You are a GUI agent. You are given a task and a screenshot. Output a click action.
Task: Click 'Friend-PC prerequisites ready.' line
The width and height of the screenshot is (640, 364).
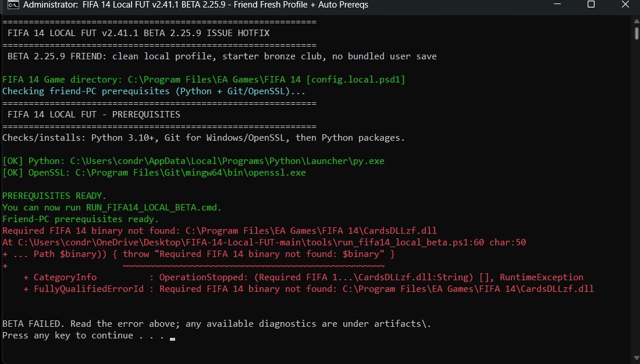[80, 219]
